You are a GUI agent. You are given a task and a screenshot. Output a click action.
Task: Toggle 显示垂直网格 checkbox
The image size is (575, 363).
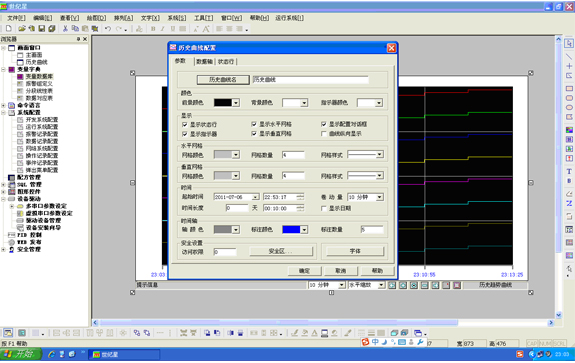pos(254,133)
